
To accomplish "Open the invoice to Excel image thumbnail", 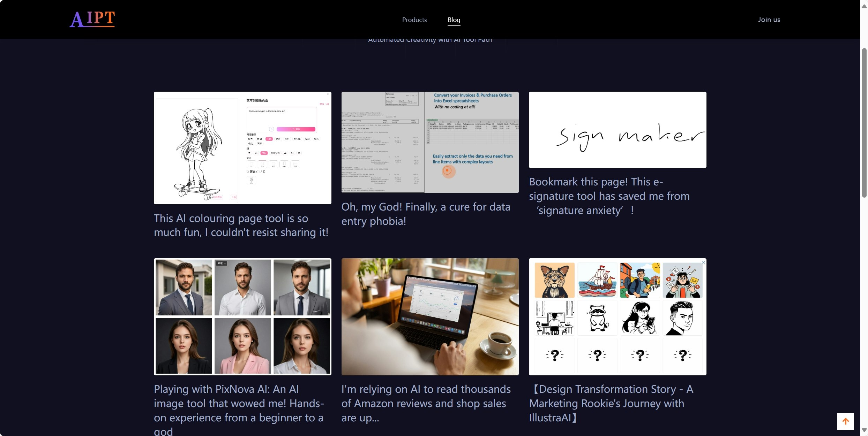I will pyautogui.click(x=430, y=142).
